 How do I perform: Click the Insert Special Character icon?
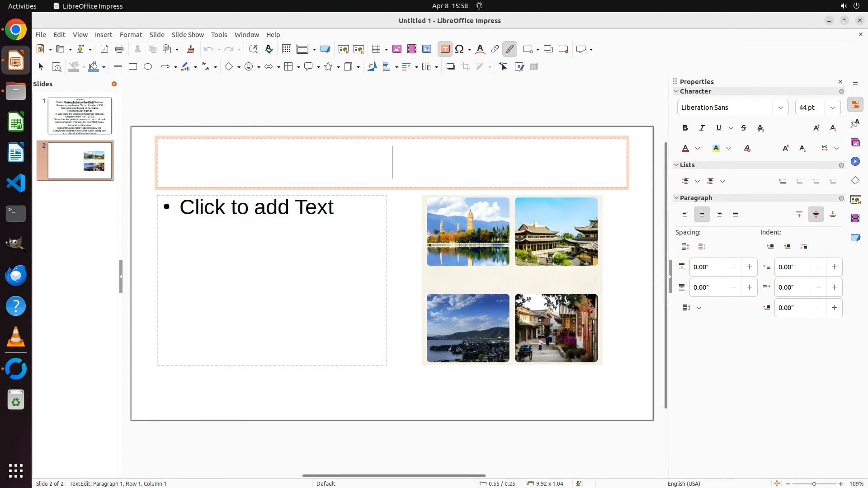point(460,49)
